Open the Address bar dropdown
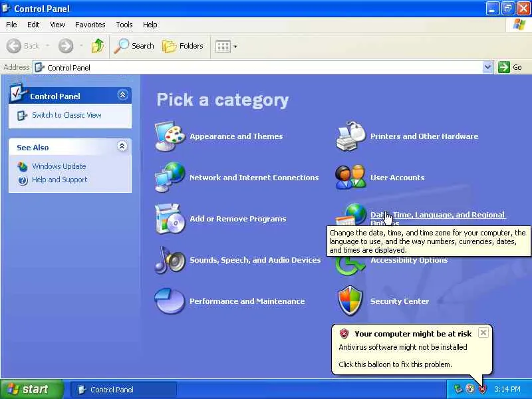 487,67
